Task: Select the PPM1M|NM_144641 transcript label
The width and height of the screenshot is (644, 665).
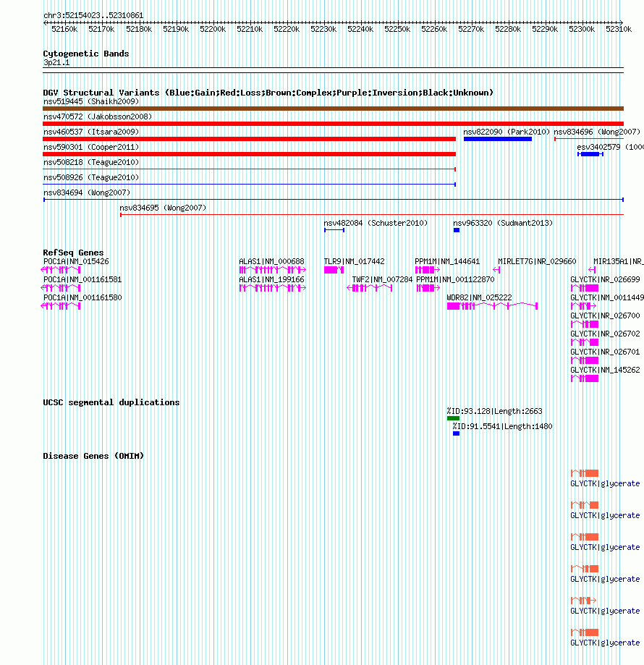Action: click(x=447, y=262)
